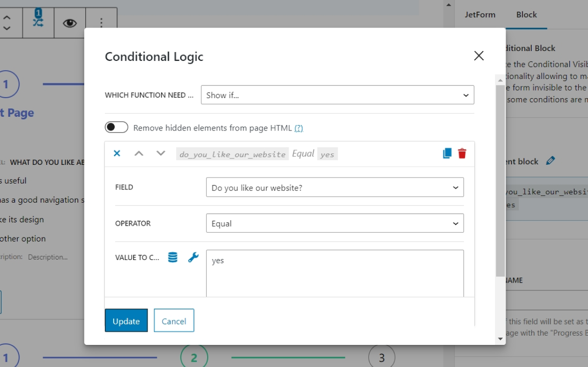Toggle block visibility with the eye icon

coord(70,22)
